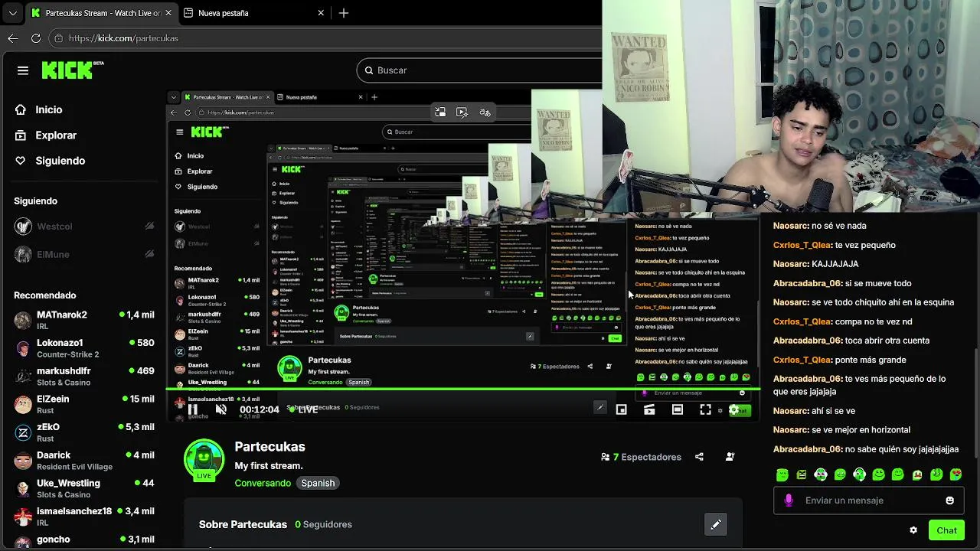Click the Enviar un mensaje chat input
This screenshot has height=551, width=980.
pos(867,500)
